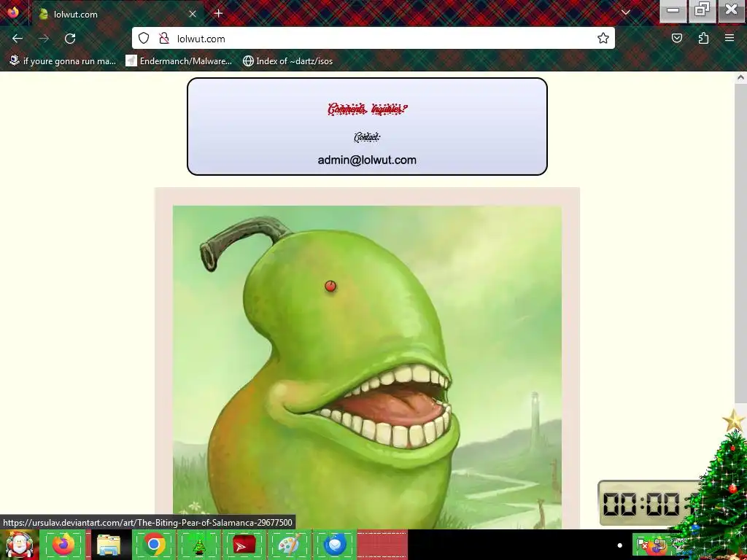Bookmark this page with the star icon
747x560 pixels.
click(x=603, y=38)
